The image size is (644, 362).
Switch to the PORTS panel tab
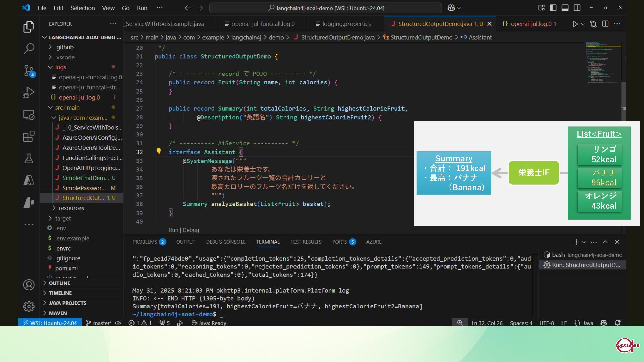coord(344,242)
